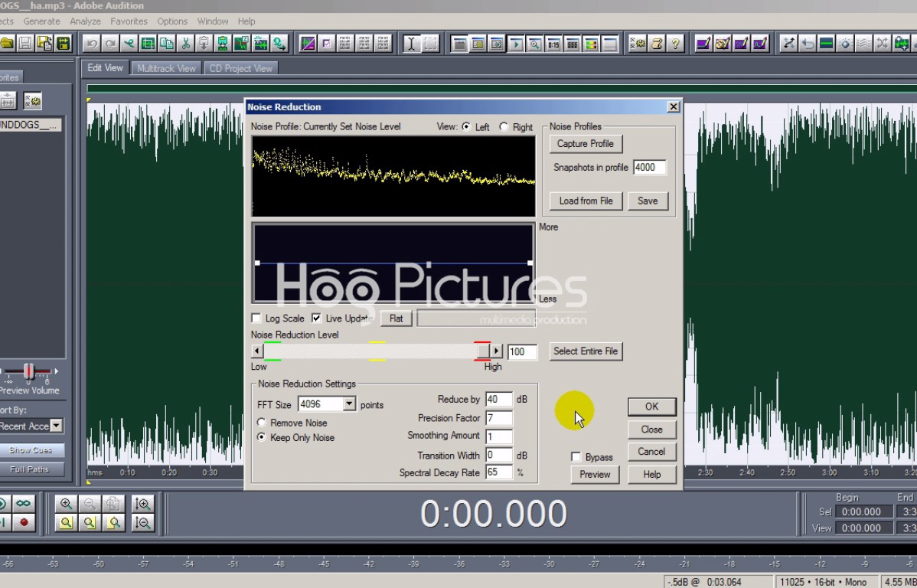Click the play-arrow window toolbar icon
The height and width of the screenshot is (588, 917).
516,44
